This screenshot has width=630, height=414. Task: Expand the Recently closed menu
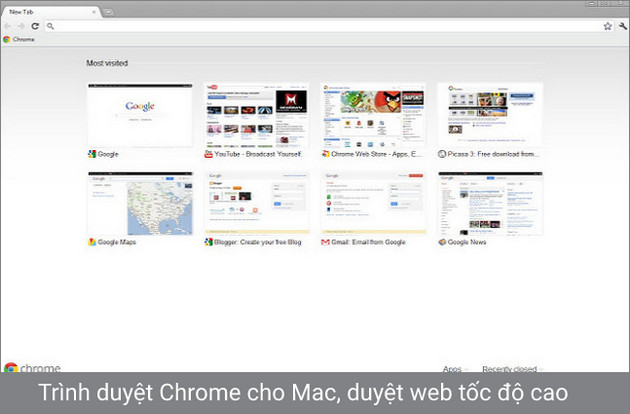512,369
